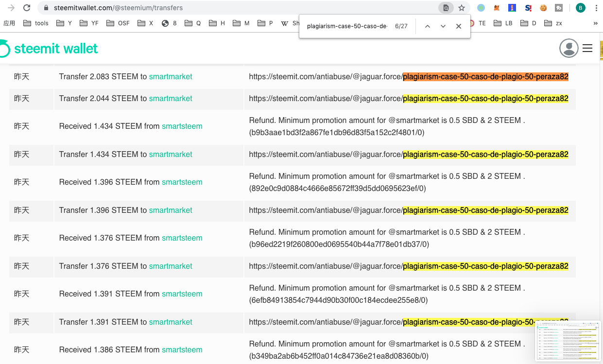Expand the zx bookmark folder

coord(553,23)
